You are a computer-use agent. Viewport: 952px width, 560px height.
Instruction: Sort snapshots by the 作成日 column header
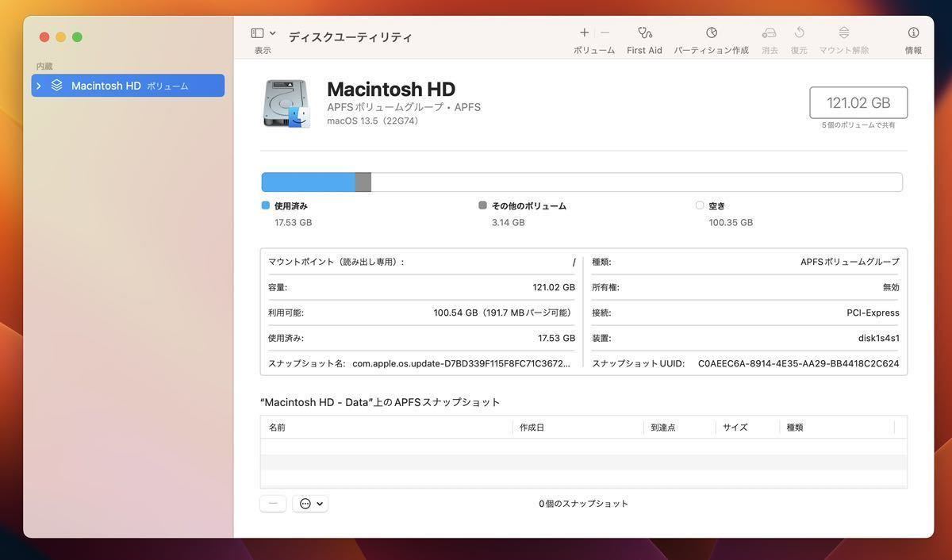click(x=578, y=428)
